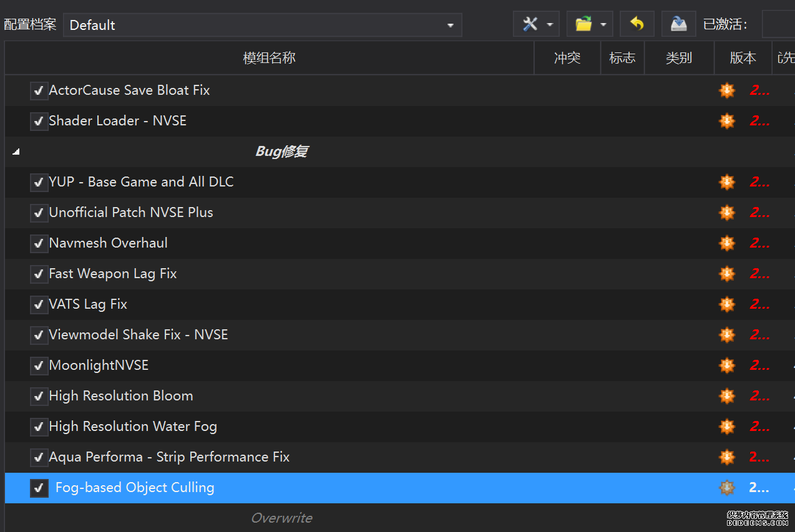
Task: Uncheck the Navmesh Overhaul mod
Action: point(39,244)
